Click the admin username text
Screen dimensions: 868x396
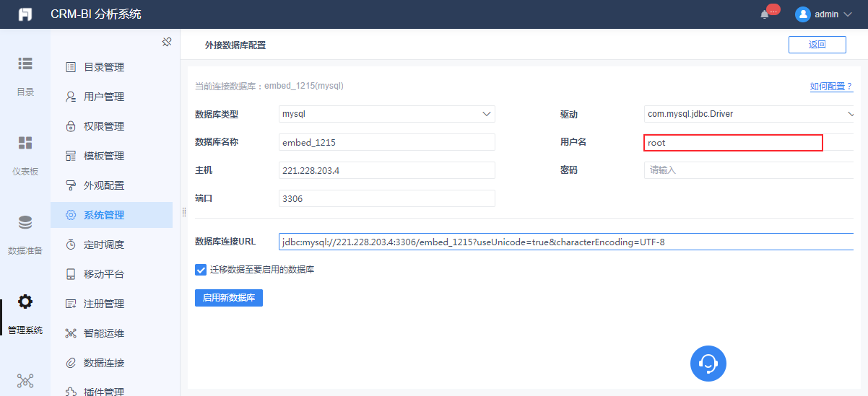click(826, 14)
